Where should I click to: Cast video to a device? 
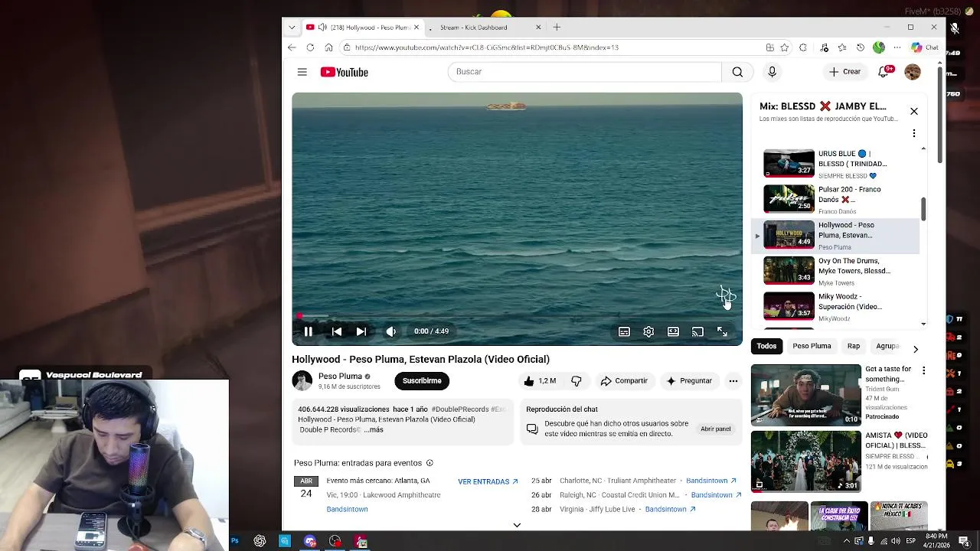tap(697, 331)
